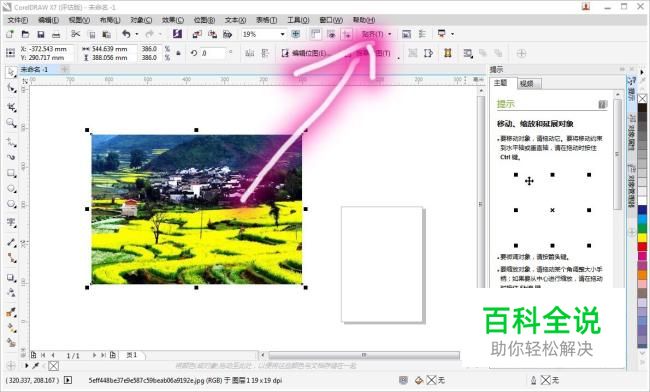
Task: Click the mirror horizontally button
Action: coord(250,53)
